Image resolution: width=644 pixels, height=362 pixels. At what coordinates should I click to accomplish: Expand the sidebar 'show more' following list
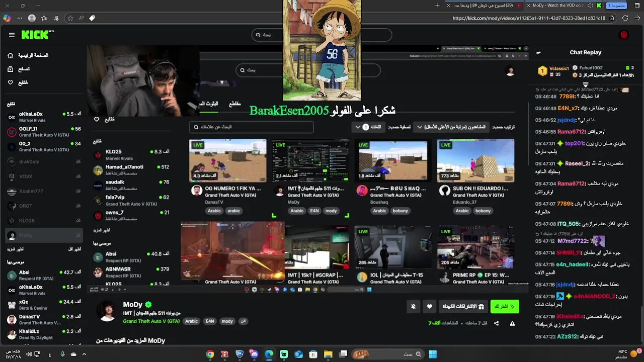pyautogui.click(x=16, y=249)
